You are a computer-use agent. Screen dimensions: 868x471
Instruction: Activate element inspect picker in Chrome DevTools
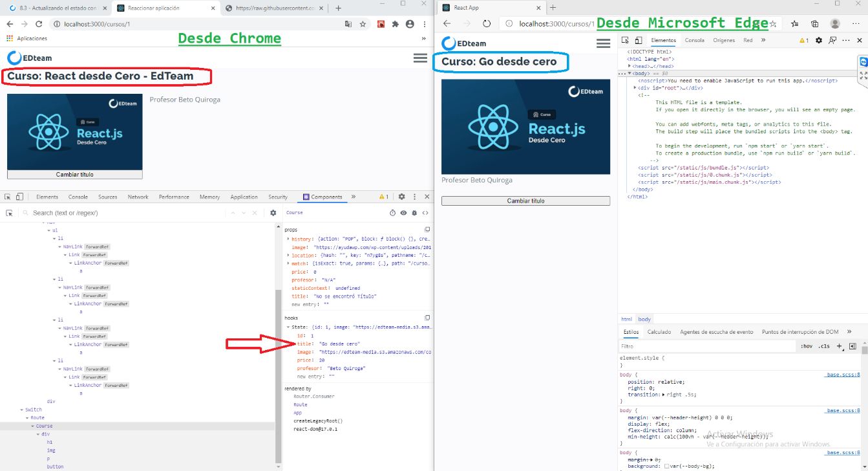click(x=8, y=197)
